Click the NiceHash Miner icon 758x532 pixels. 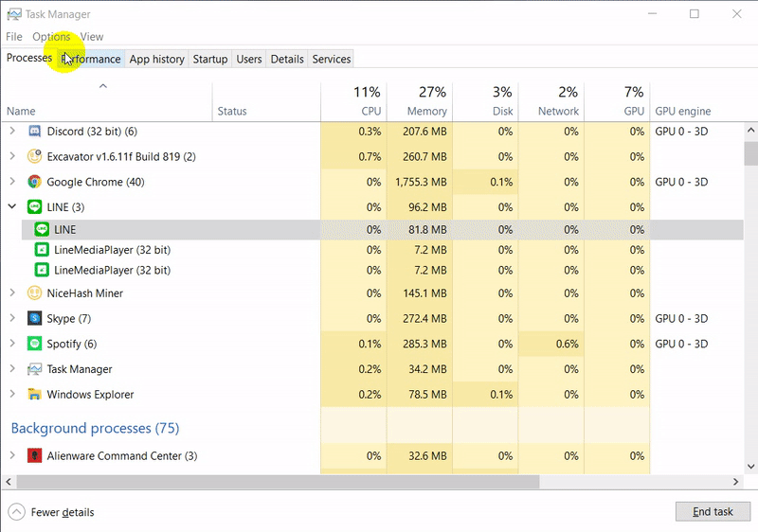[x=35, y=293]
